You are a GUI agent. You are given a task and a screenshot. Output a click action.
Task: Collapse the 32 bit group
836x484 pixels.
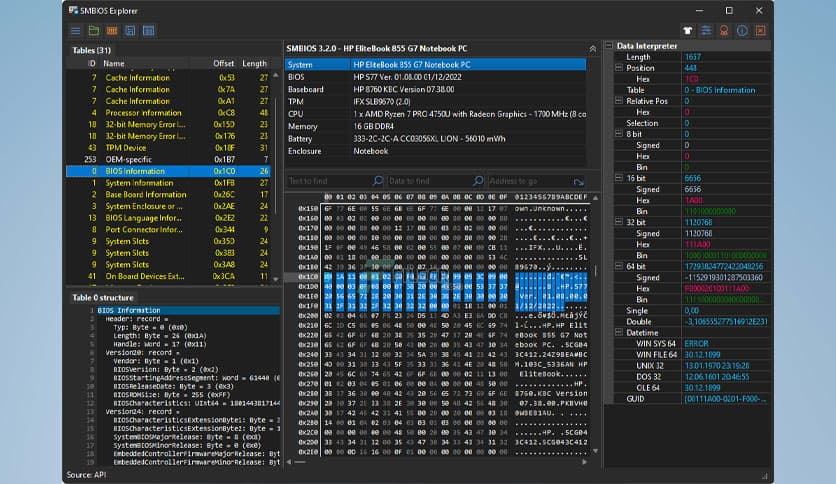click(619, 222)
